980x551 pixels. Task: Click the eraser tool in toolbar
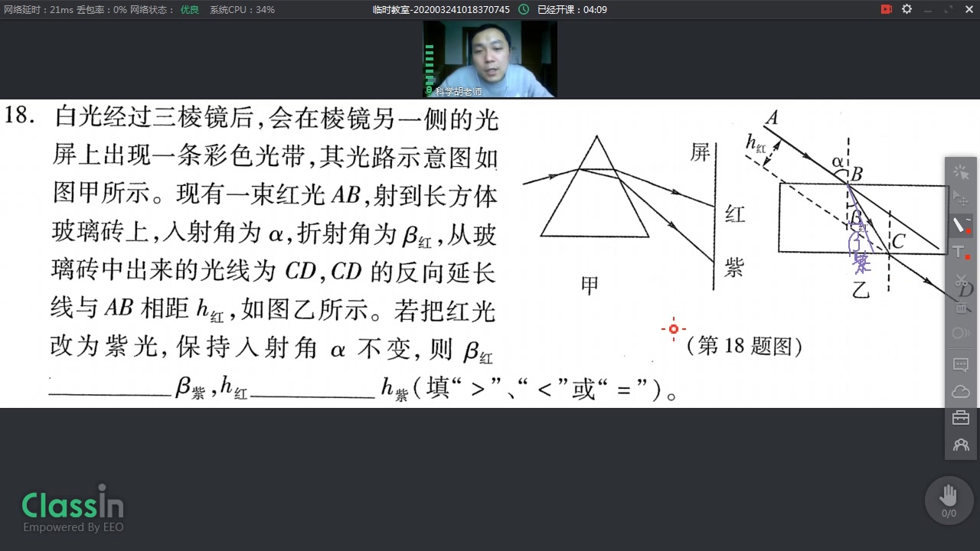point(961,334)
